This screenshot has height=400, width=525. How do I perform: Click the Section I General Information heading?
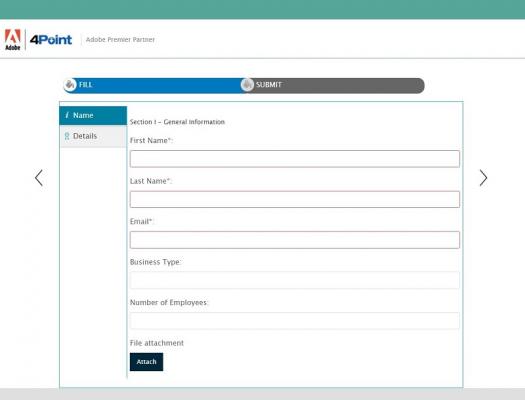coord(177,122)
